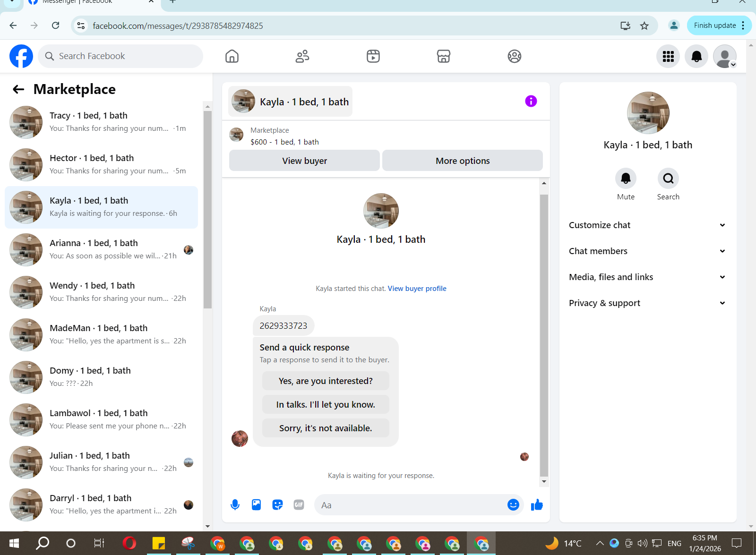Click the $600 - 1 bed, 1 bath listing
Image resolution: width=756 pixels, height=555 pixels.
coord(284,142)
